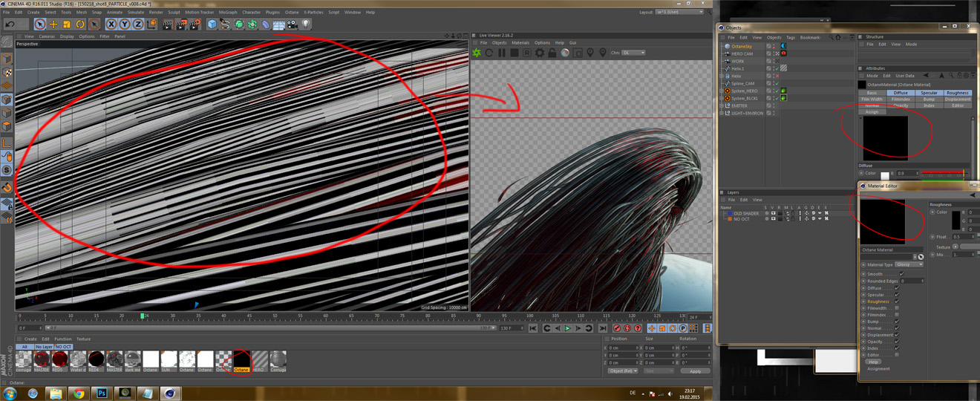980x401 pixels.
Task: Go to end of animation
Action: click(603, 328)
